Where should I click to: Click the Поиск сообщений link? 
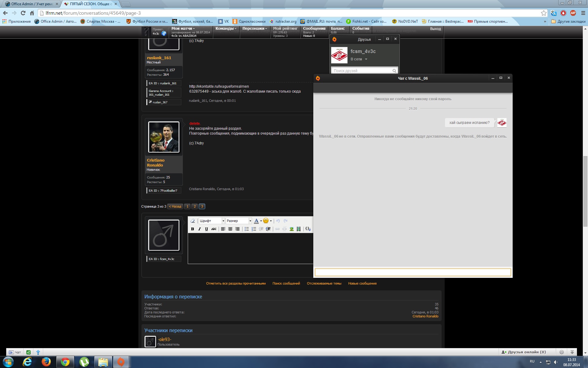286,283
